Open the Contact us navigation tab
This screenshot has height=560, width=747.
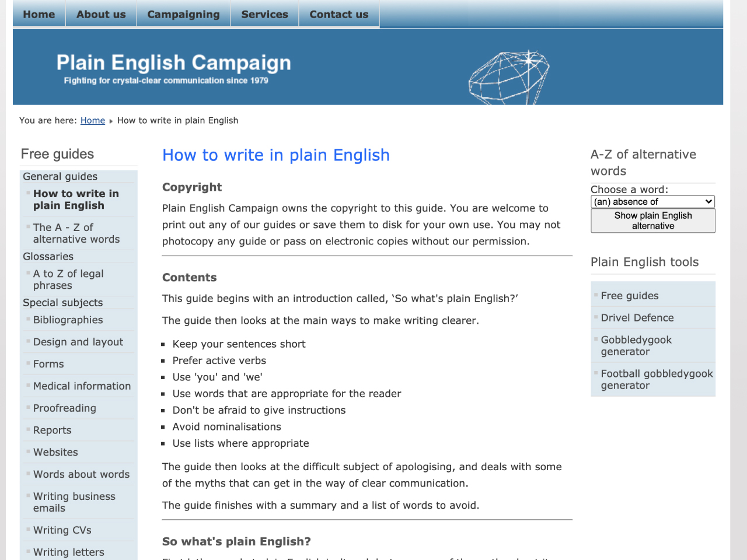click(339, 14)
